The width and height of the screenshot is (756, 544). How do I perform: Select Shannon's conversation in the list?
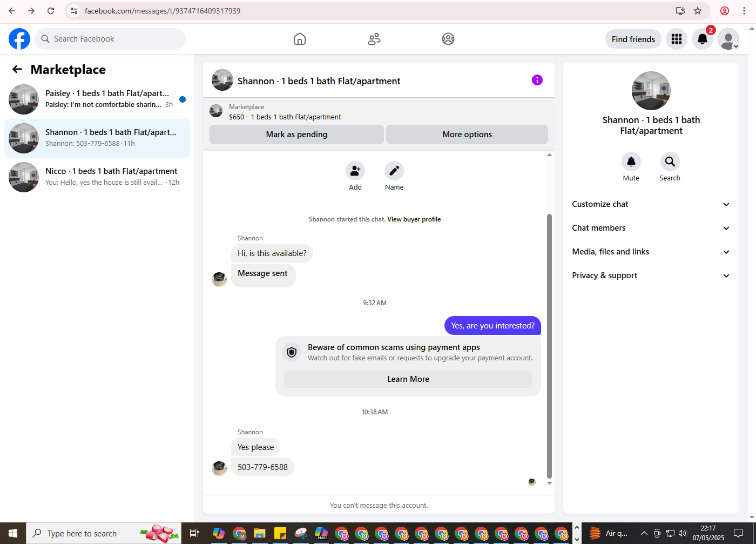pyautogui.click(x=97, y=138)
